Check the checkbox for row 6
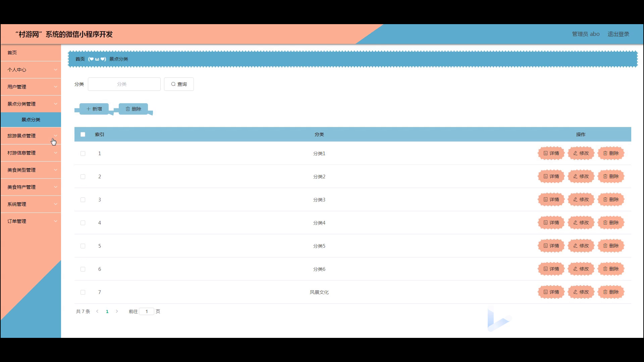 point(83,269)
